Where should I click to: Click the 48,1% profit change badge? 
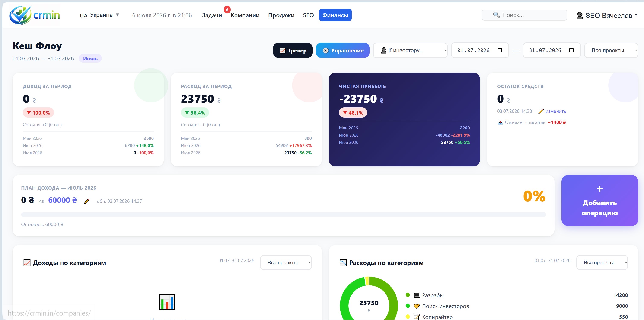[353, 112]
